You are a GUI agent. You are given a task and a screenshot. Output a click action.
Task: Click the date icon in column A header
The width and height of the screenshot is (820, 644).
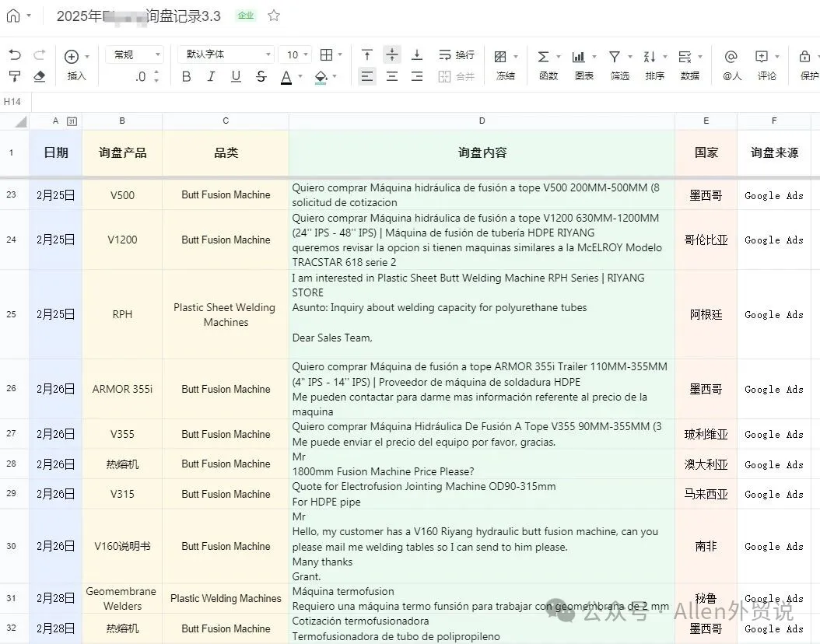[72, 121]
